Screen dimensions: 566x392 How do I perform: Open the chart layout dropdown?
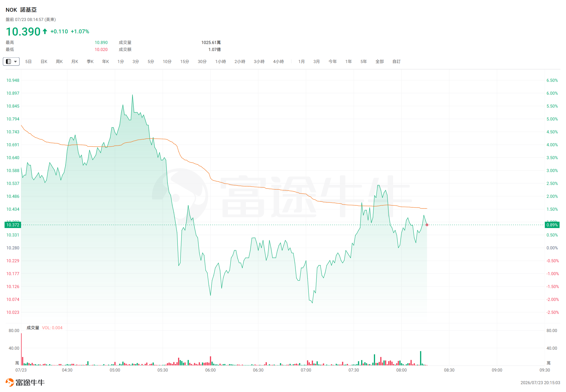11,61
